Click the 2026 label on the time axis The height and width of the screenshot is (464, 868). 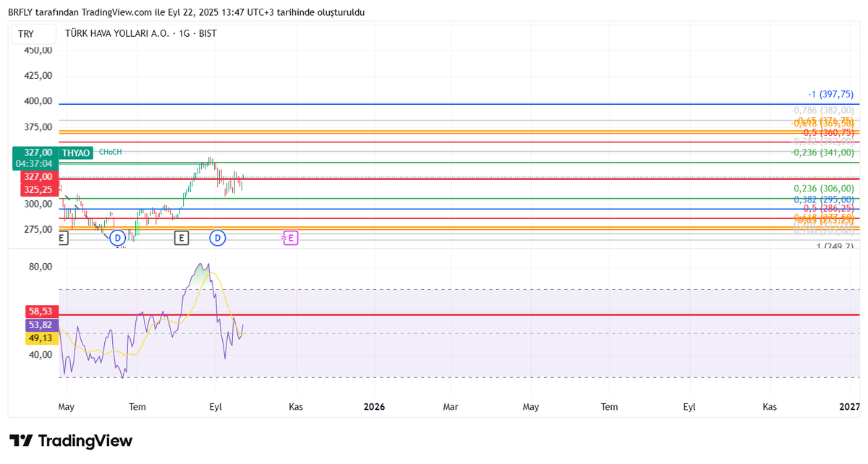(374, 406)
